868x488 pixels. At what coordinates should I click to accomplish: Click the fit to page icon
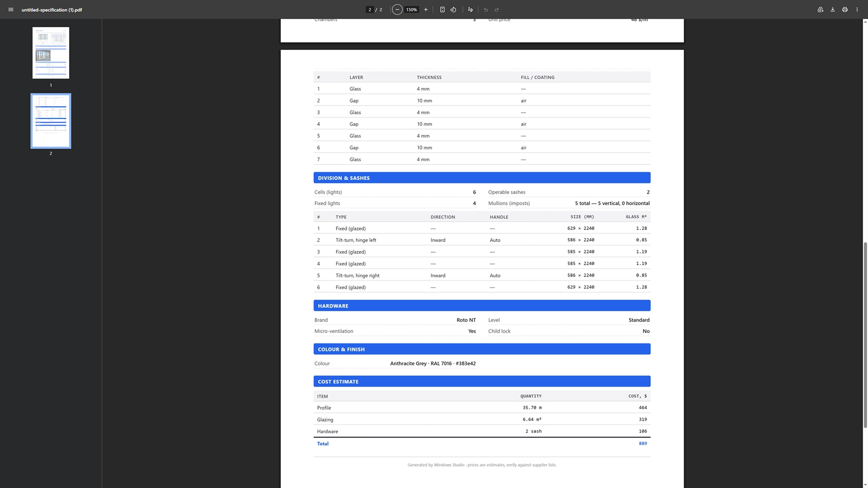[x=442, y=9]
